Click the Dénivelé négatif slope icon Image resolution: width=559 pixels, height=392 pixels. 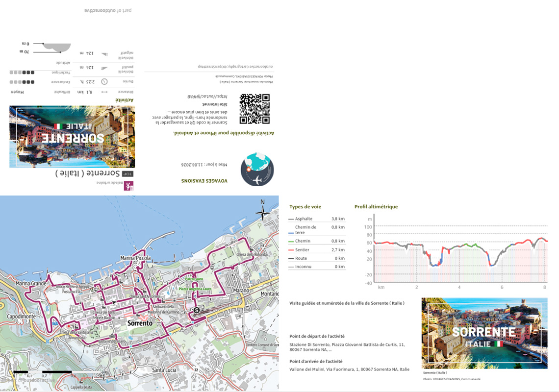[x=104, y=54]
